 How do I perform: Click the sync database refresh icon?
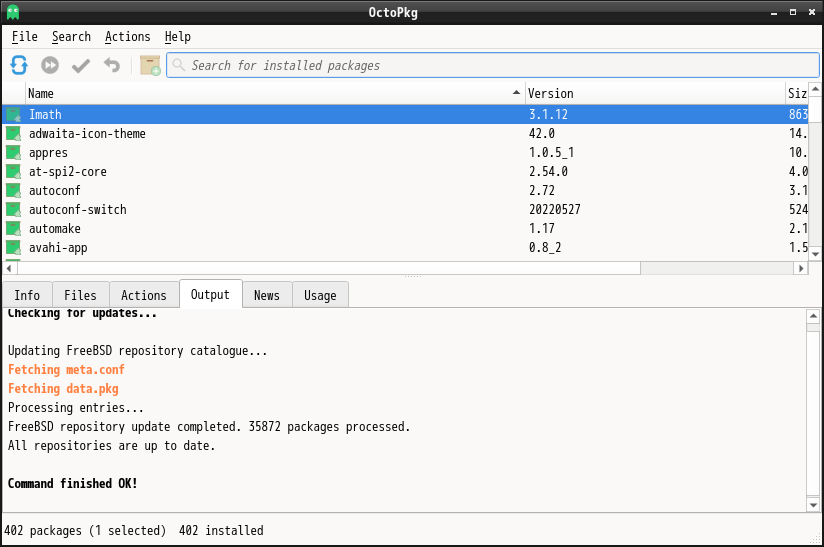pos(19,65)
